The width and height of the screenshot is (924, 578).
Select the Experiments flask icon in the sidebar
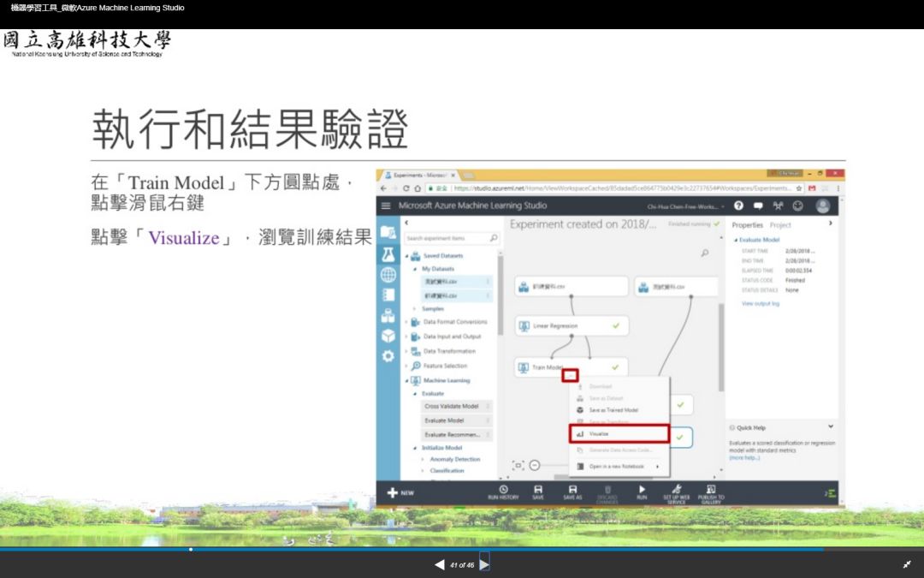pos(388,254)
